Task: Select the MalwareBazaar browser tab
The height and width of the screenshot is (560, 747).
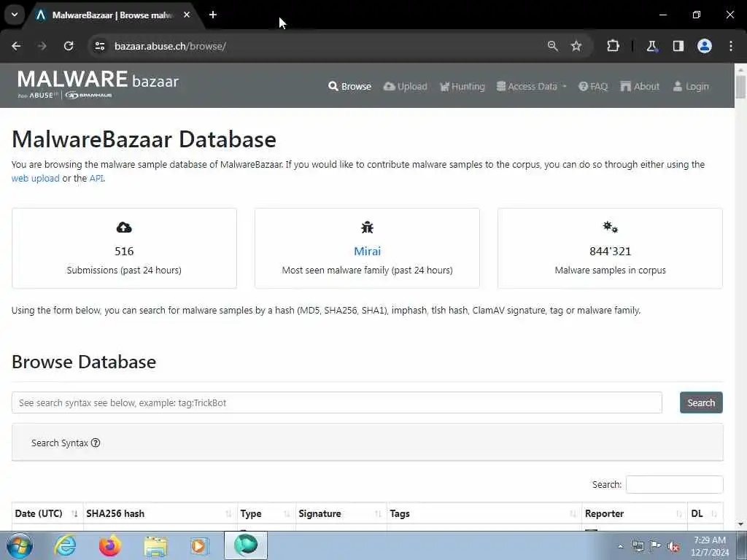Action: (x=112, y=15)
